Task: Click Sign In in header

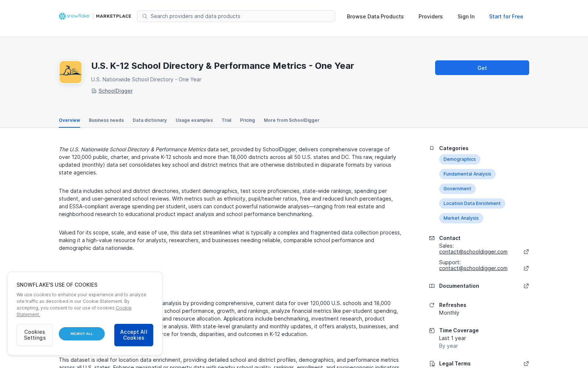Action: pyautogui.click(x=466, y=17)
